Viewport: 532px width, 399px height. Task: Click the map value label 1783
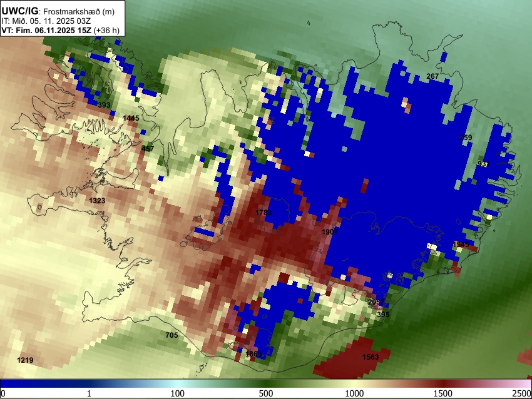click(263, 213)
